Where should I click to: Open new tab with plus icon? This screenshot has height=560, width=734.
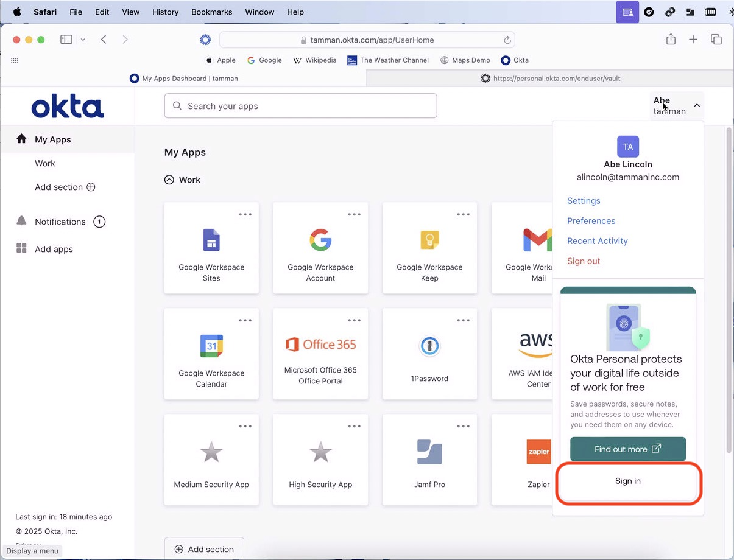pos(693,40)
